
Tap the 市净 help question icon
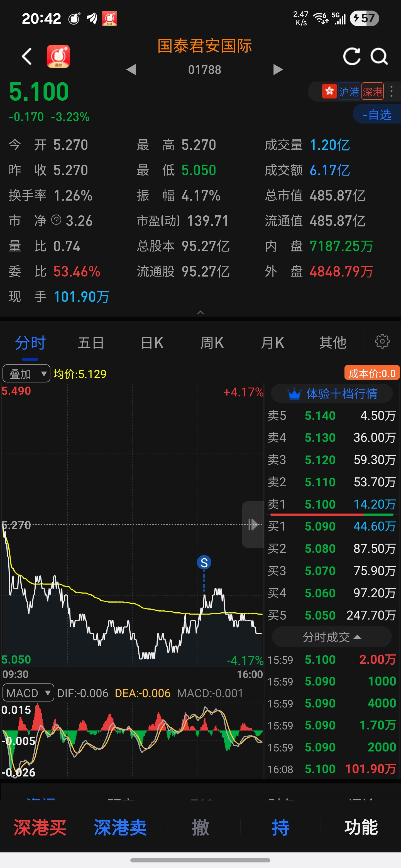pos(56,220)
